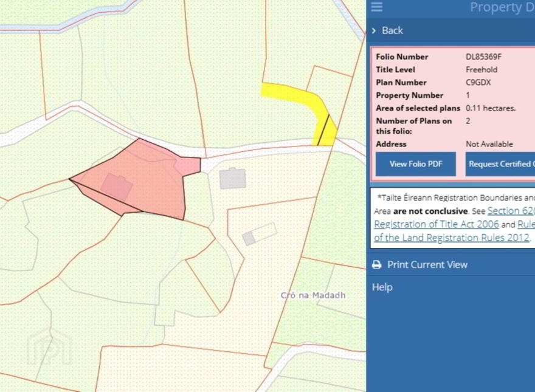Click plan number value C9GDX
This screenshot has height=392, width=535.
[x=478, y=83]
